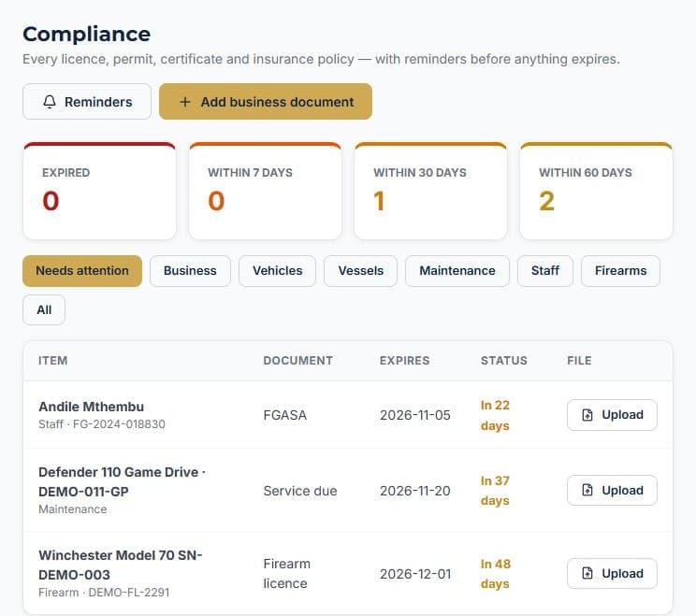Click the Every licence, permit, certificate description line
Viewport: 696px width, 616px height.
(322, 59)
